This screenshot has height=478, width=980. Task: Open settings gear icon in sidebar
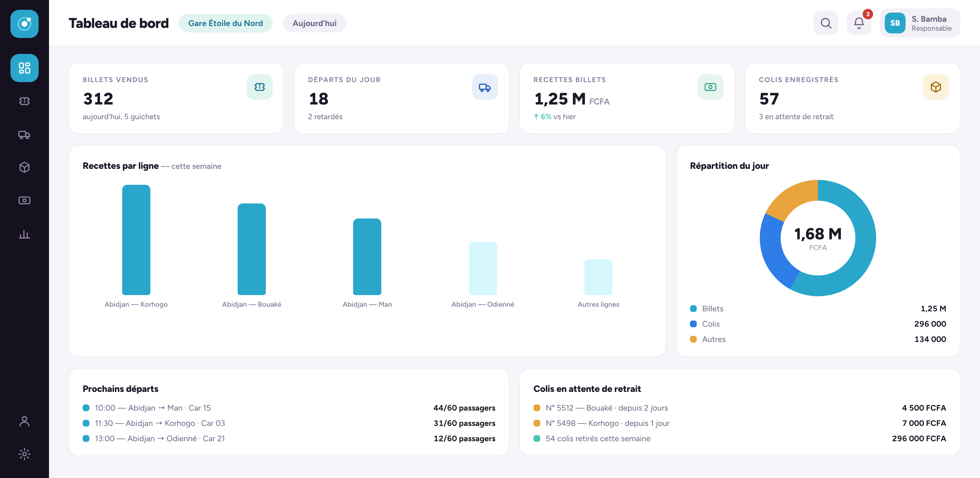click(24, 454)
